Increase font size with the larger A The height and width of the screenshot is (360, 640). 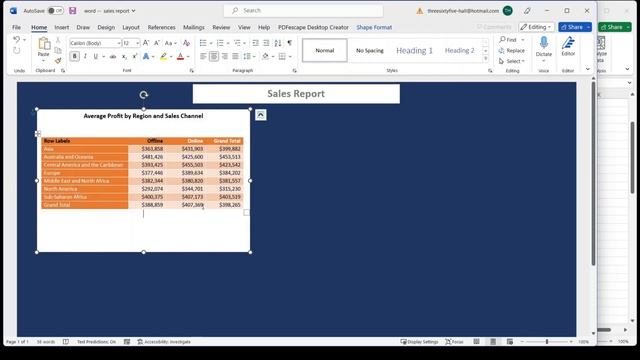[146, 43]
